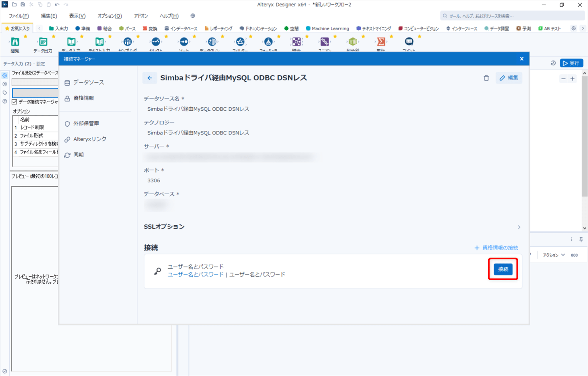Click the save icon in title toolbar
The height and width of the screenshot is (376, 588).
pyautogui.click(x=23, y=5)
